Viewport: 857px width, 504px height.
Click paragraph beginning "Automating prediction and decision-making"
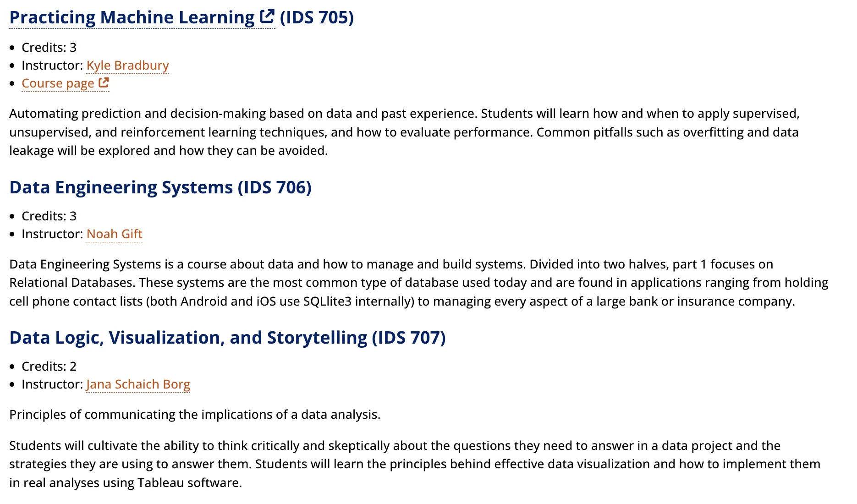pos(403,132)
